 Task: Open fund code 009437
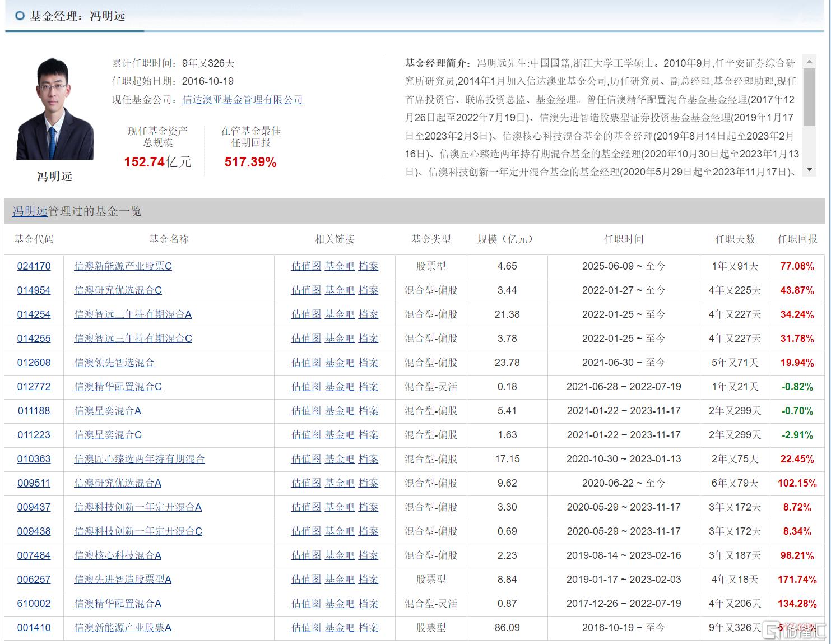coord(34,507)
